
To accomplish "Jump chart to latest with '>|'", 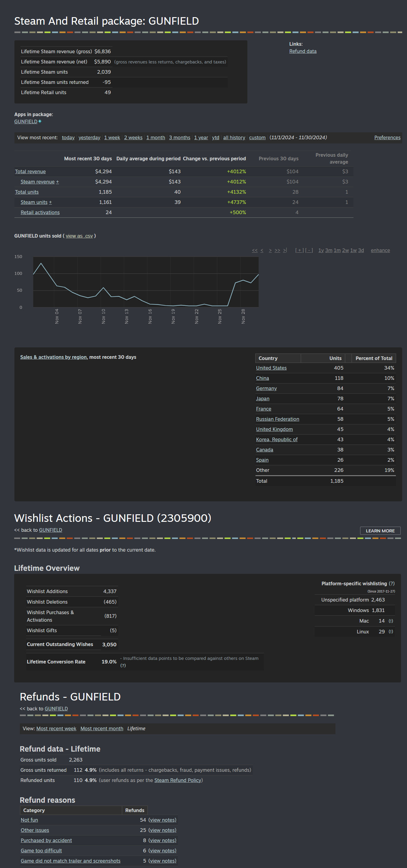I will click(285, 250).
